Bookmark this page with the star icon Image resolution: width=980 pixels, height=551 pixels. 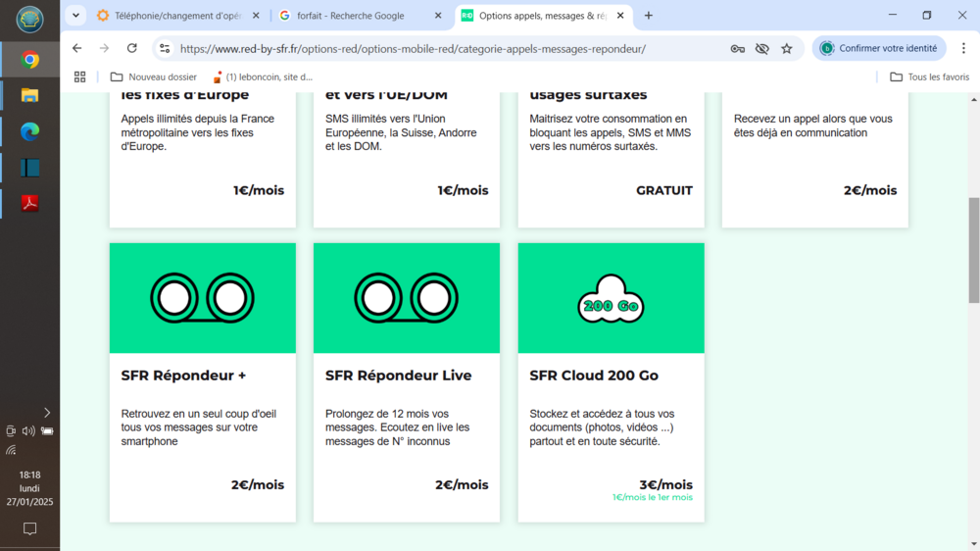tap(786, 48)
